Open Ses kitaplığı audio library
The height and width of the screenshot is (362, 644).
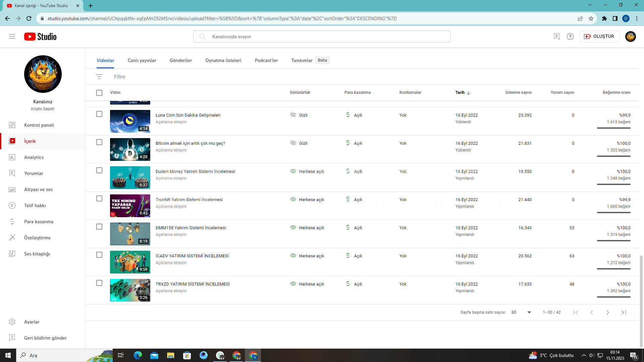point(37,254)
